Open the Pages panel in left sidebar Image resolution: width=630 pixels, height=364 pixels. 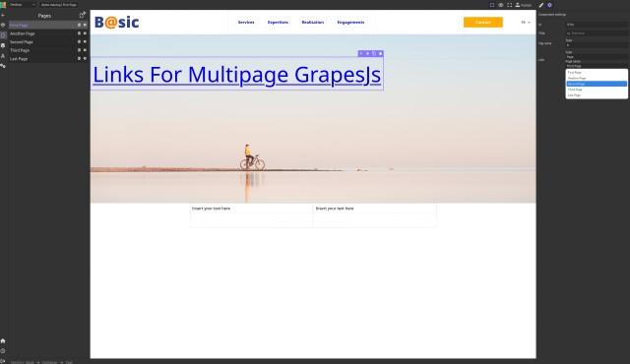[x=3, y=35]
